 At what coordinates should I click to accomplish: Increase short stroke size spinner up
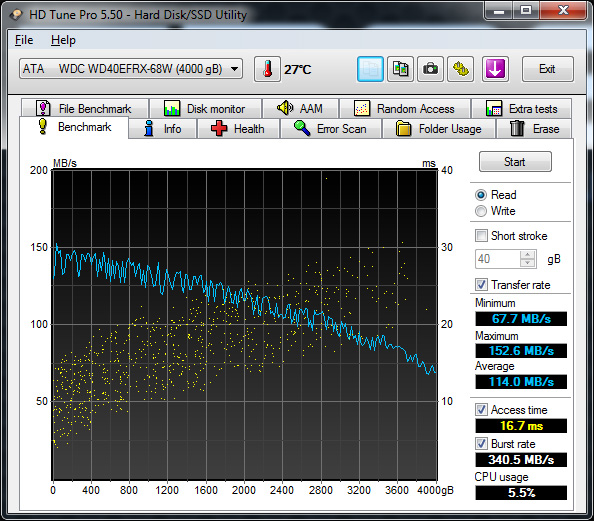(527, 255)
